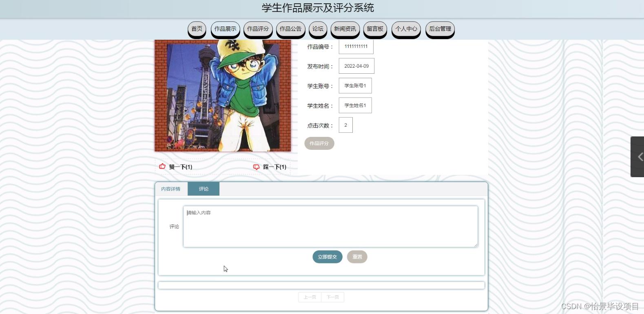This screenshot has width=644, height=314.
Task: Expand the side panel arrow on the right edge
Action: point(638,157)
